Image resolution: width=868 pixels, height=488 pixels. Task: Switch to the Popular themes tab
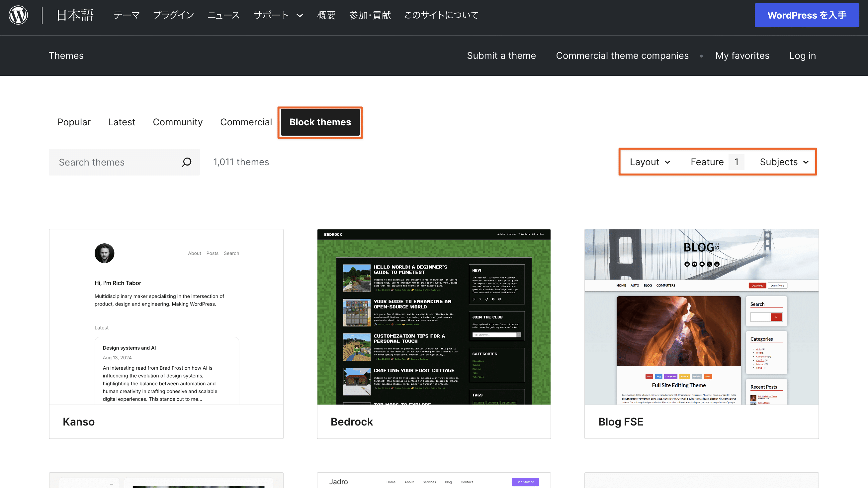click(74, 122)
